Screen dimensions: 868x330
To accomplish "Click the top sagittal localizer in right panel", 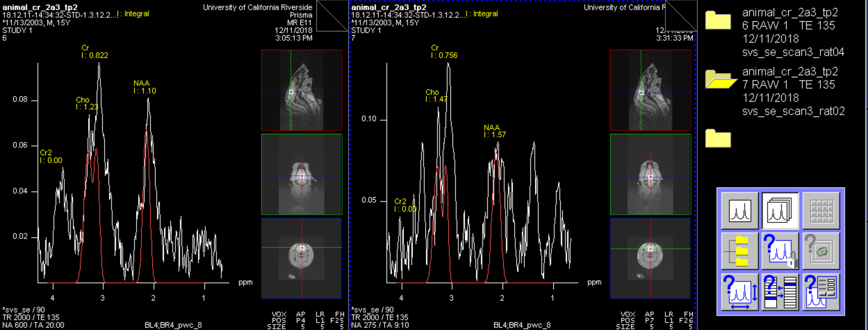I will coord(650,90).
